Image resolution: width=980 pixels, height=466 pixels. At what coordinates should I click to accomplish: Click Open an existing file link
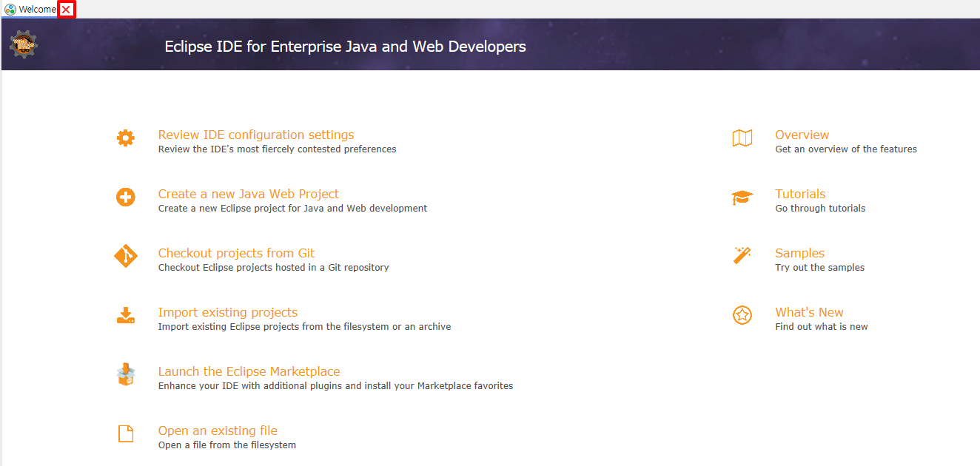[x=218, y=430]
